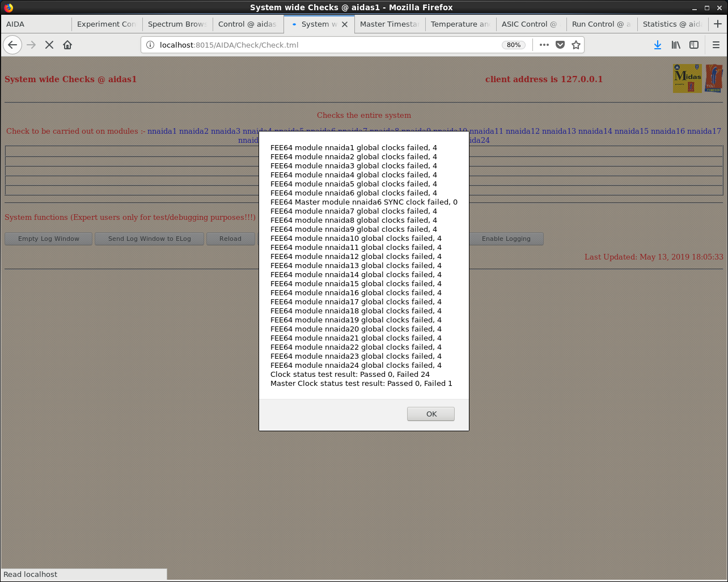The height and width of the screenshot is (582, 728).
Task: Click Send Log Window to ELog button
Action: coord(150,239)
